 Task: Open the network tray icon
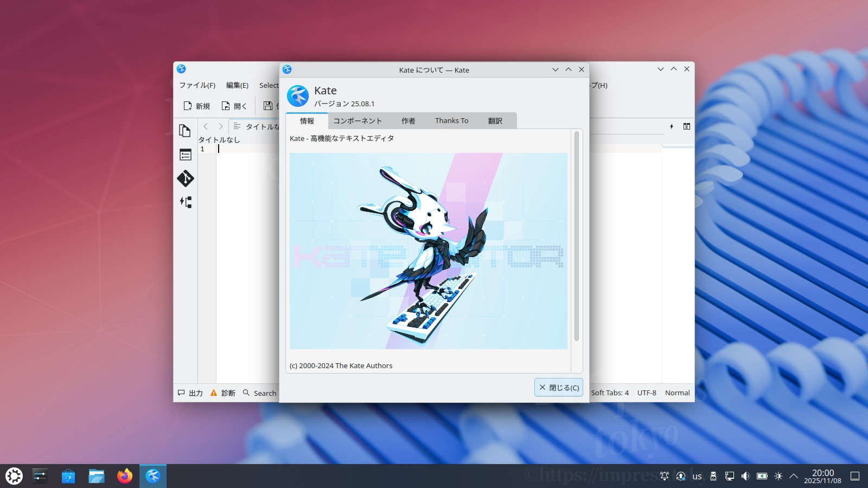(x=730, y=476)
